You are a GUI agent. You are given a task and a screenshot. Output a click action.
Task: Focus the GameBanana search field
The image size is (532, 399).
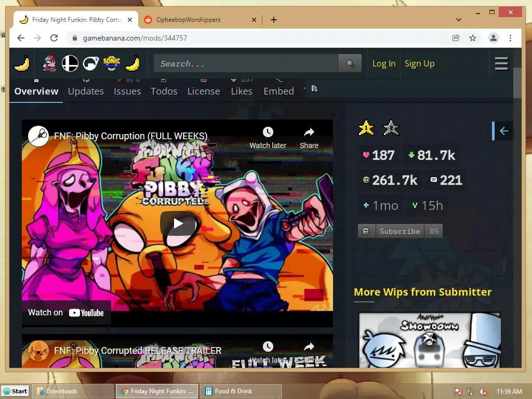click(246, 63)
